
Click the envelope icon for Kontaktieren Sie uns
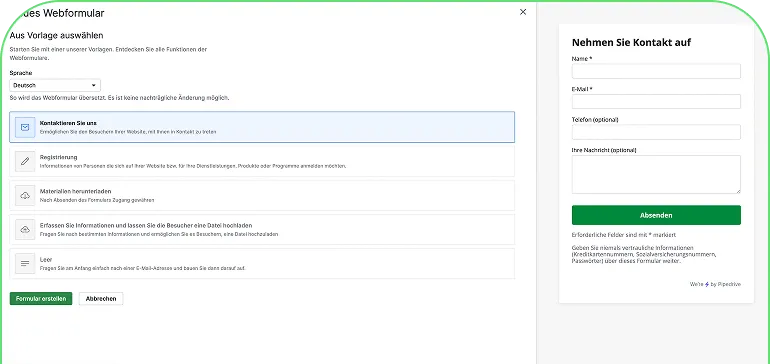(x=25, y=127)
